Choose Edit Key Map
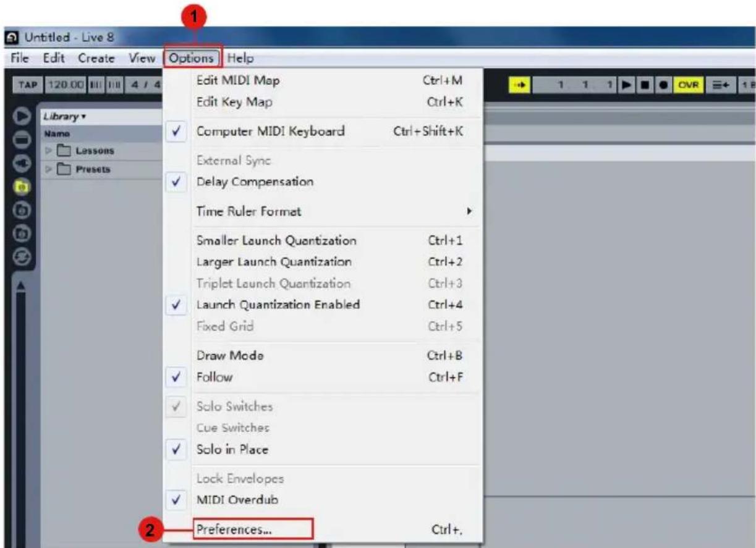Image resolution: width=756 pixels, height=548 pixels. click(323, 102)
